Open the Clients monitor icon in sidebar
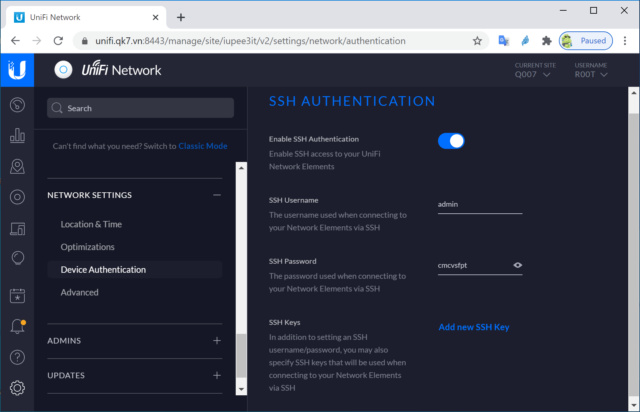The height and width of the screenshot is (412, 640). tap(17, 228)
